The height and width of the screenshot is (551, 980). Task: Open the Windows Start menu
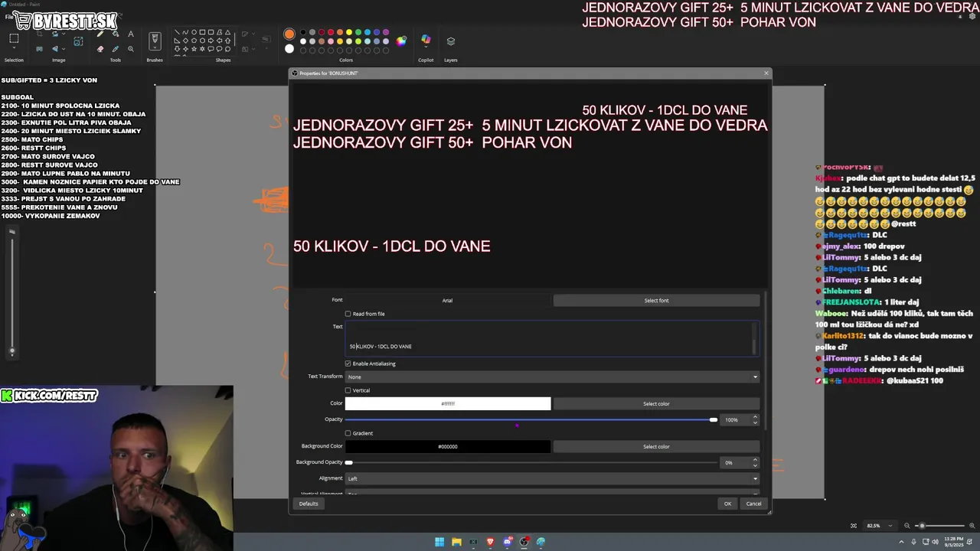pyautogui.click(x=439, y=542)
